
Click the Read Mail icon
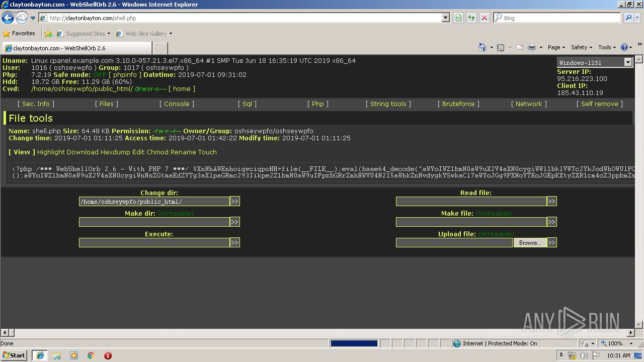click(x=519, y=47)
